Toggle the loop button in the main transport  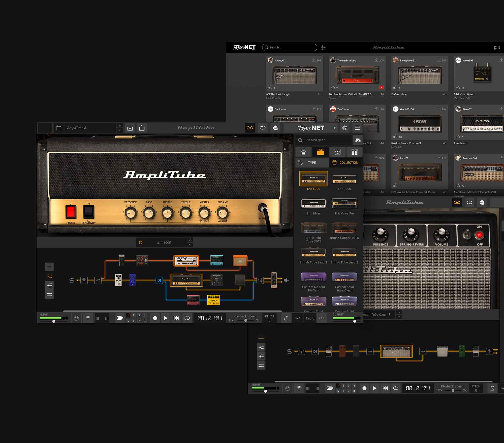tap(187, 318)
